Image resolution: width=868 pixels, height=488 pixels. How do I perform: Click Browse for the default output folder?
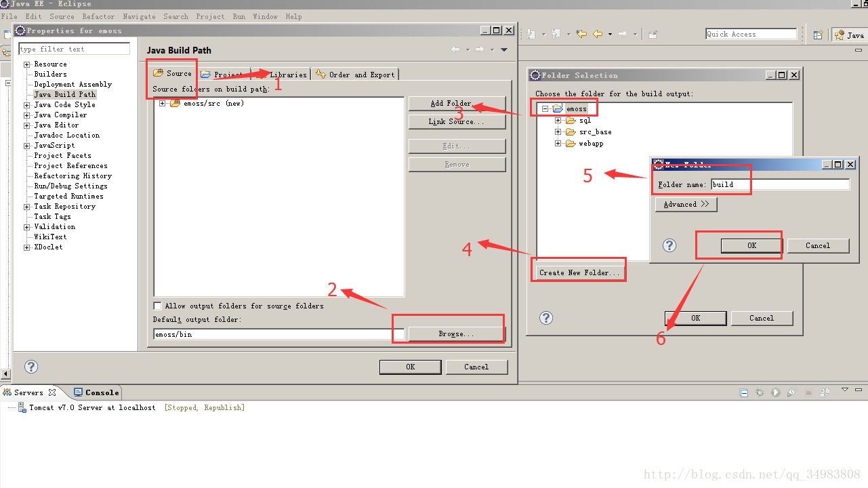457,333
